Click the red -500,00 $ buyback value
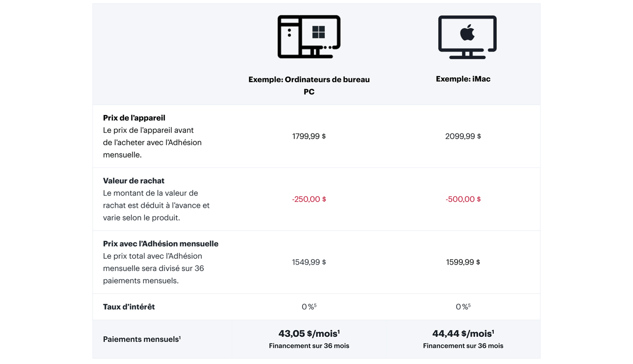Viewport: 633px width, 364px height. [463, 199]
